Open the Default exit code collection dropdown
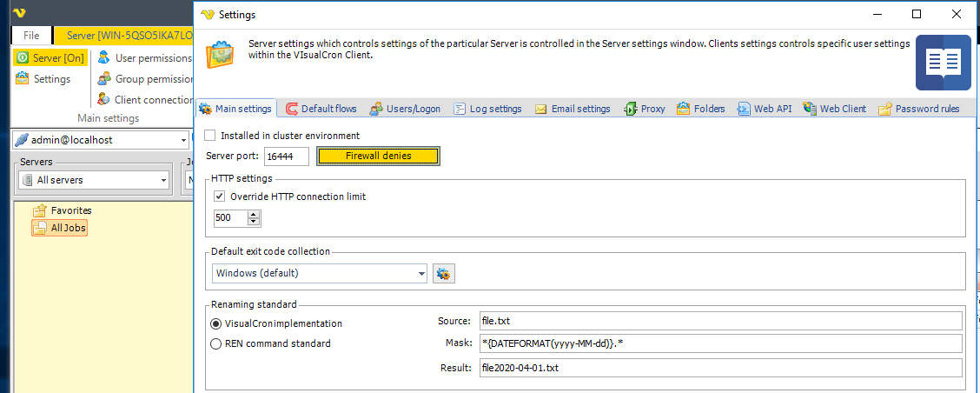The image size is (980, 393). pyautogui.click(x=320, y=274)
